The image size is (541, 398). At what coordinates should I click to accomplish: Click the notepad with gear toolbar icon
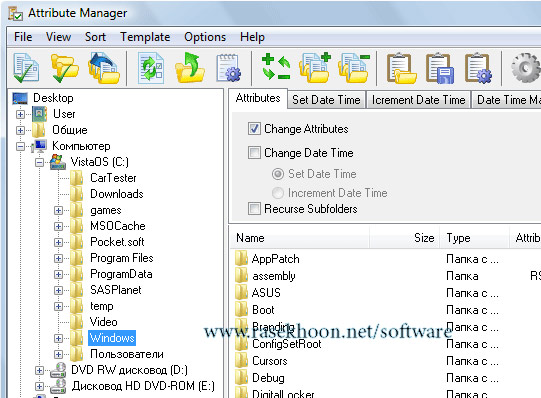[x=229, y=68]
